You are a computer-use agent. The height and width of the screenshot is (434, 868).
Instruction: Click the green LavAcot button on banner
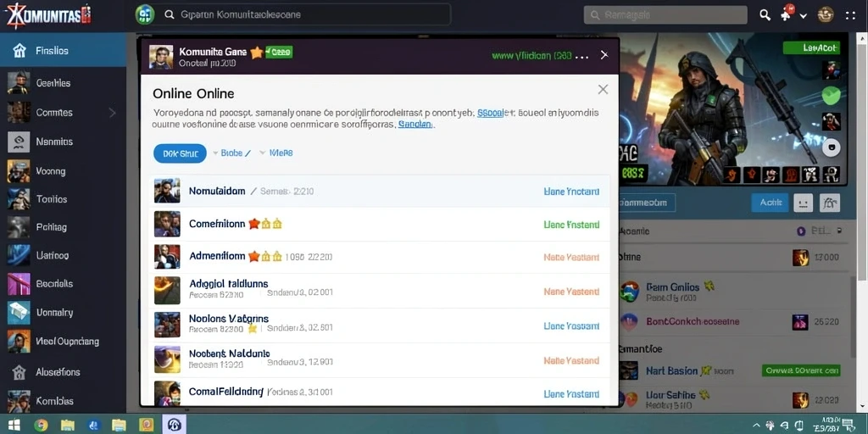811,48
